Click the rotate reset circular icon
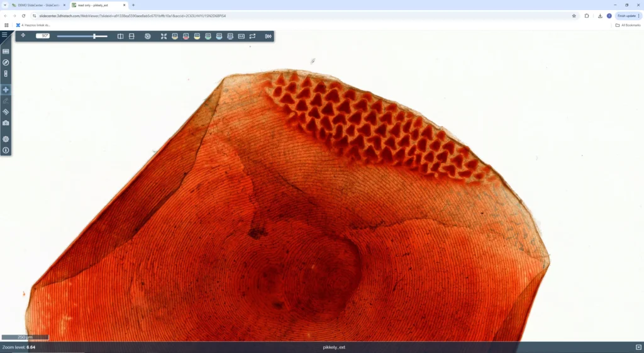 click(x=147, y=36)
